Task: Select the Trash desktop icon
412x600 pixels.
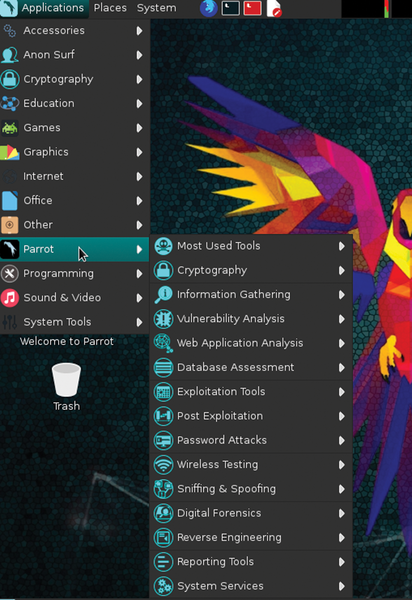Action: click(67, 386)
